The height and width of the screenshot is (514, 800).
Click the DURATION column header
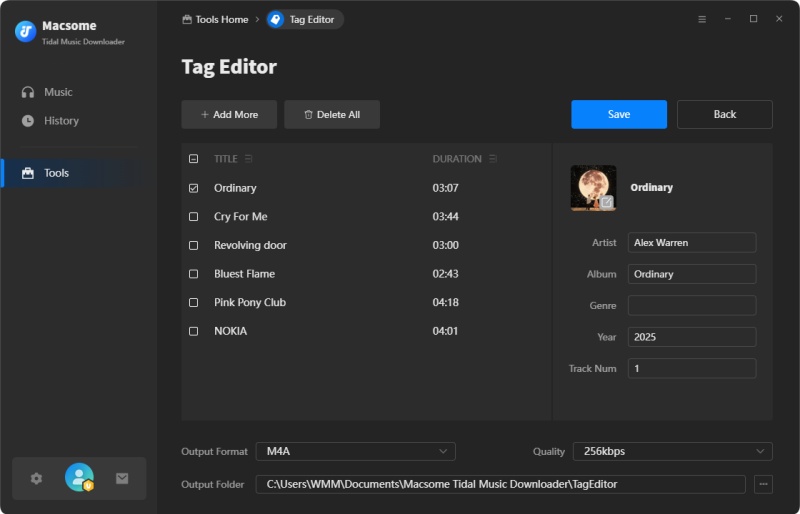tap(457, 159)
